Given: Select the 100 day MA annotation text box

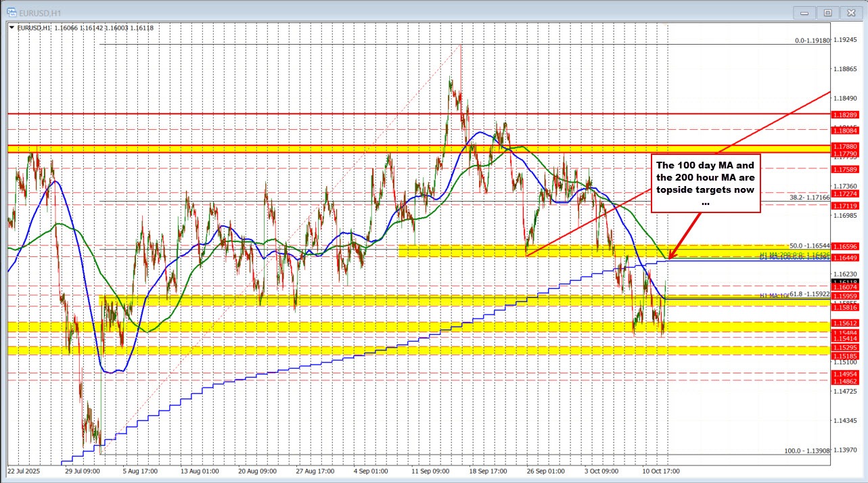Looking at the screenshot, I should tap(706, 183).
